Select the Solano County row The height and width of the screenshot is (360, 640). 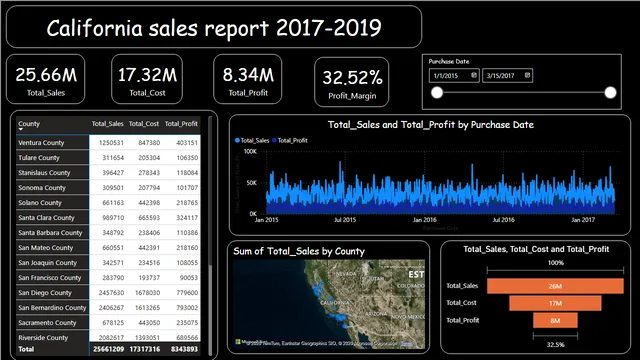108,202
